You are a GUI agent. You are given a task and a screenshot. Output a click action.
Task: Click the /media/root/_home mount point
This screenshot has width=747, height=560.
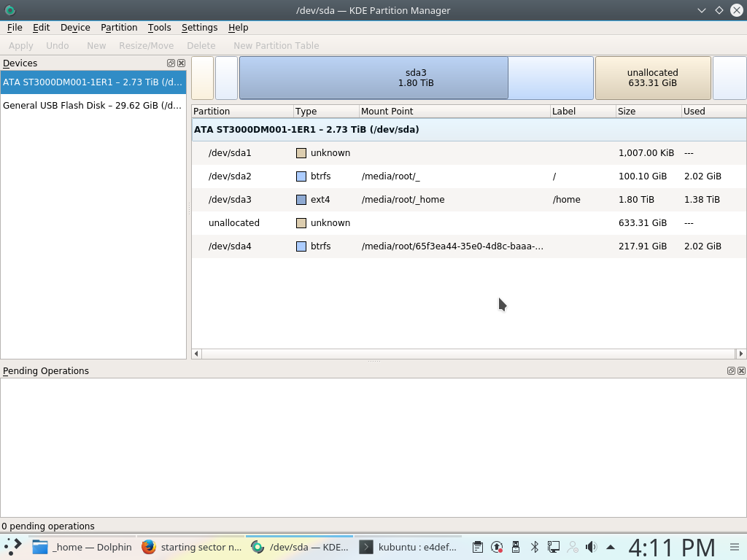coord(403,200)
